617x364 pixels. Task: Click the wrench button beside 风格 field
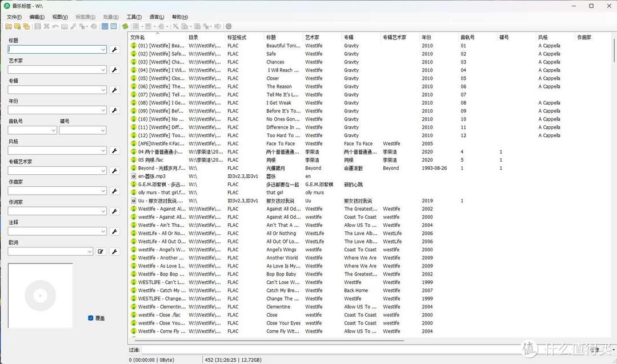[x=114, y=151]
